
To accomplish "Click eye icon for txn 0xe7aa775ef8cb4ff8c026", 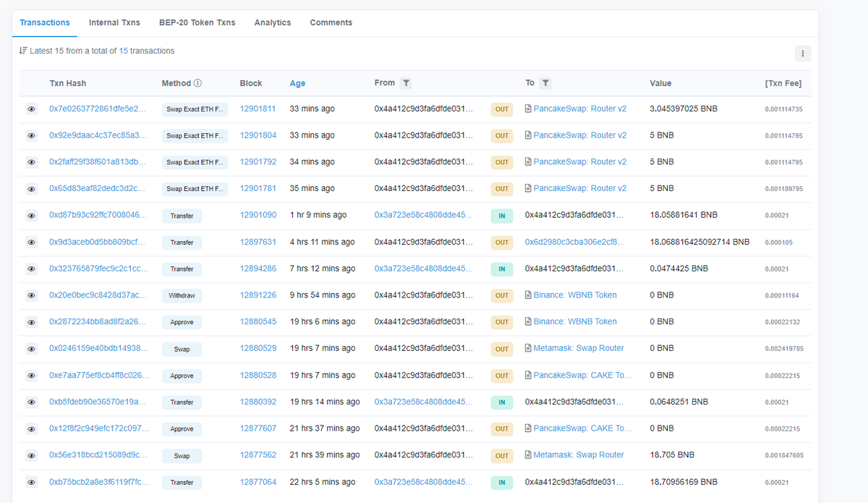I will tap(31, 376).
